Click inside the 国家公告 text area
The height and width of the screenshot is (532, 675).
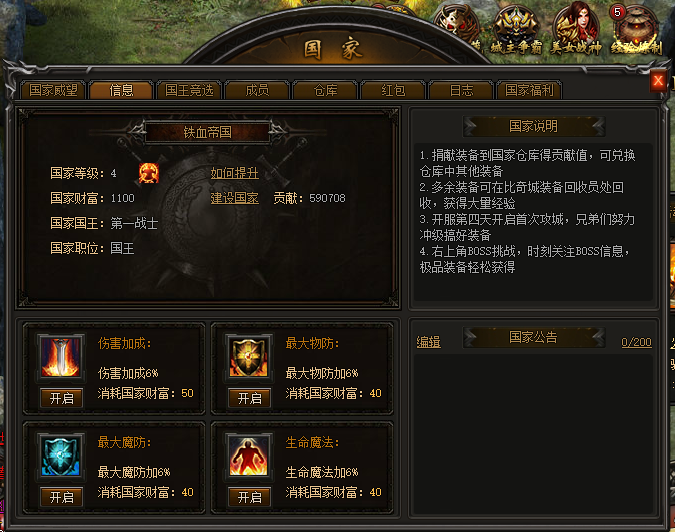coord(534,434)
